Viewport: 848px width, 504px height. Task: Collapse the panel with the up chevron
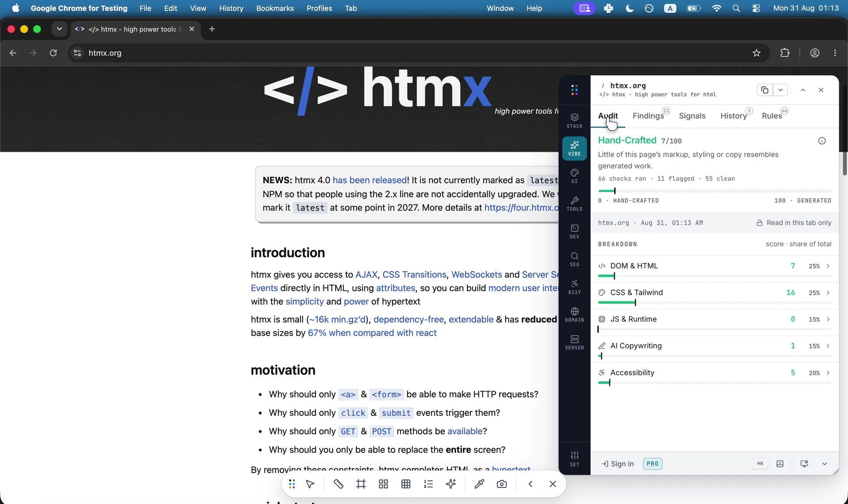(803, 90)
